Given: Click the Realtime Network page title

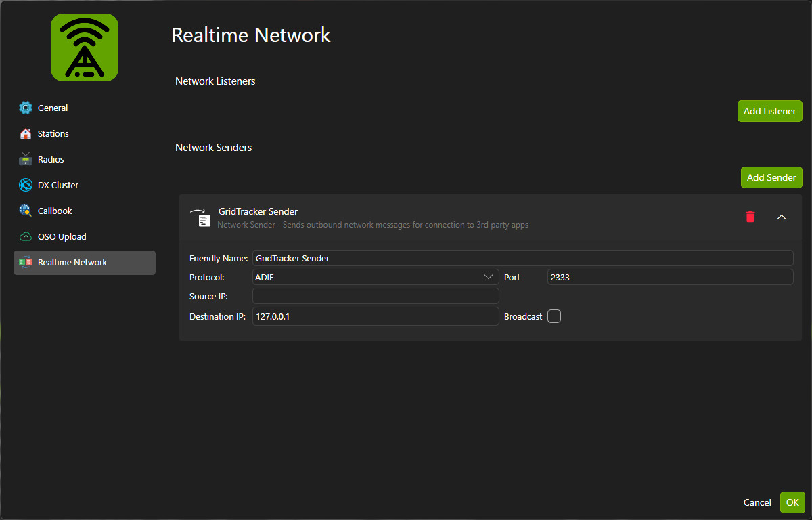Looking at the screenshot, I should (x=251, y=35).
